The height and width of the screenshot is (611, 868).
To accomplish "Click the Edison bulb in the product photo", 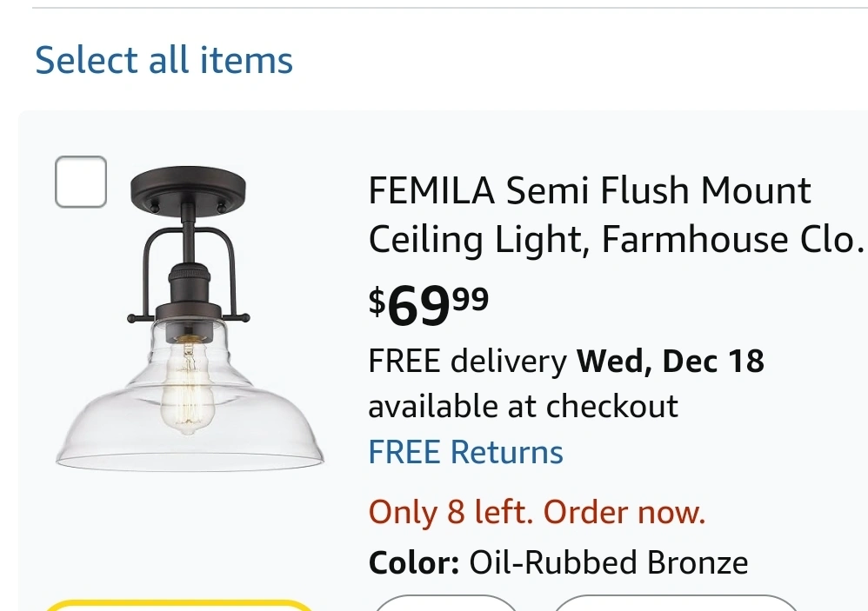I will [x=187, y=387].
